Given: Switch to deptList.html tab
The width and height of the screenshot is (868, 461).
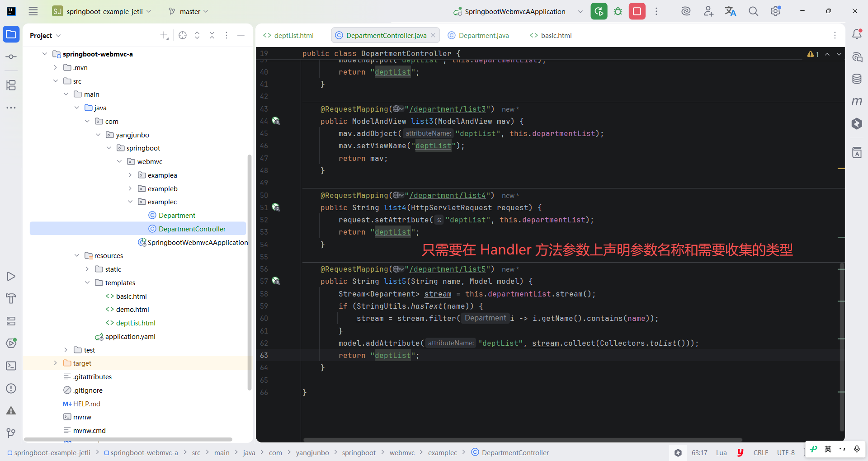Looking at the screenshot, I should (x=288, y=35).
